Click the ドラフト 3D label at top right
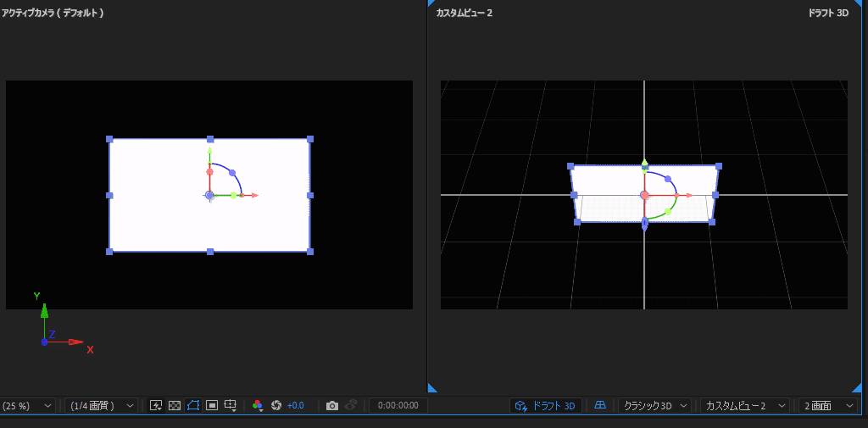 [x=828, y=14]
